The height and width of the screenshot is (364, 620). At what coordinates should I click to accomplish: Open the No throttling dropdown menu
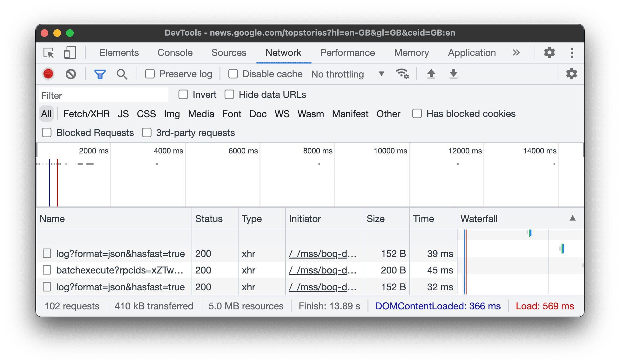[x=347, y=74]
